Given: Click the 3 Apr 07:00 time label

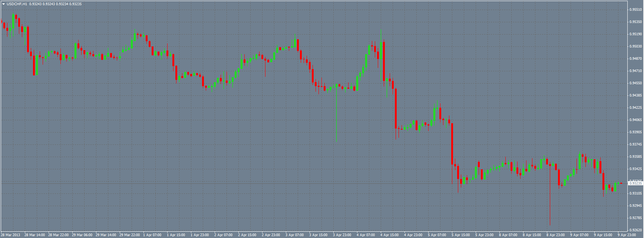Looking at the screenshot, I should coord(295,235).
